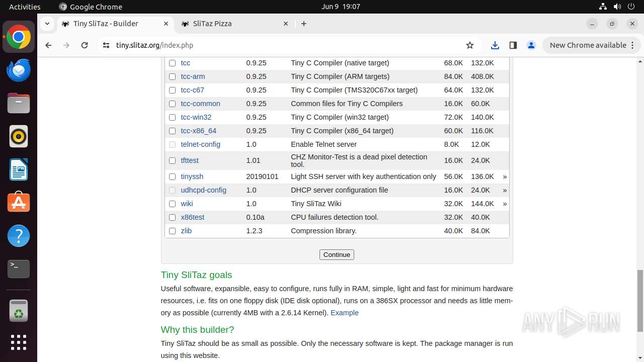Image resolution: width=644 pixels, height=362 pixels.
Task: Check the zlib package checkbox
Action: [x=172, y=231]
